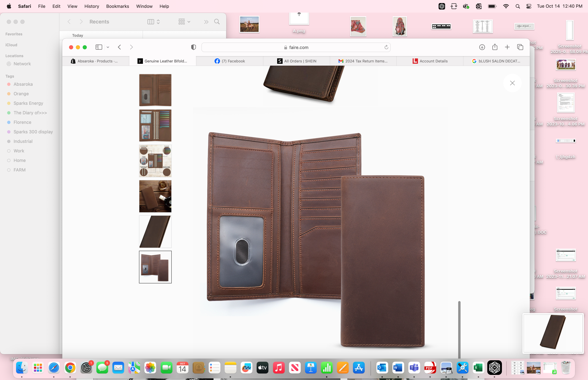This screenshot has height=380, width=588.
Task: Show the tab overview icon
Action: [520, 47]
